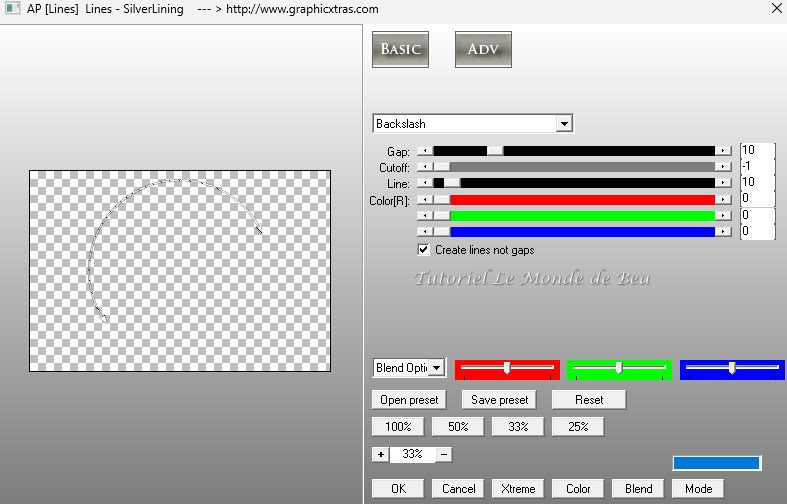This screenshot has width=787, height=504.
Task: Set preview zoom to 100%
Action: click(398, 427)
